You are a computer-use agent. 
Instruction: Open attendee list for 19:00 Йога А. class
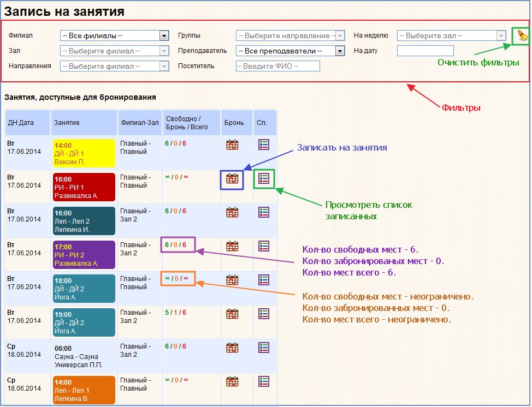(x=264, y=314)
